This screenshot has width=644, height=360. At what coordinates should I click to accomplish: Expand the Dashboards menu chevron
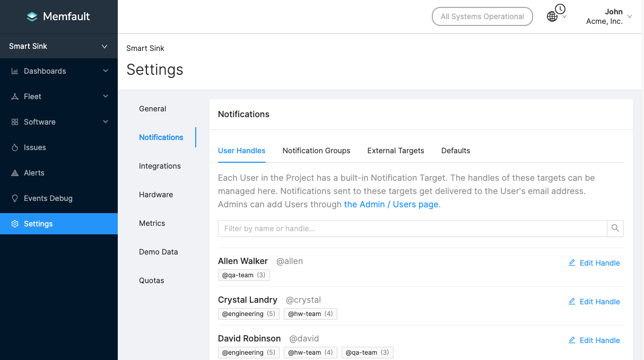pyautogui.click(x=106, y=71)
